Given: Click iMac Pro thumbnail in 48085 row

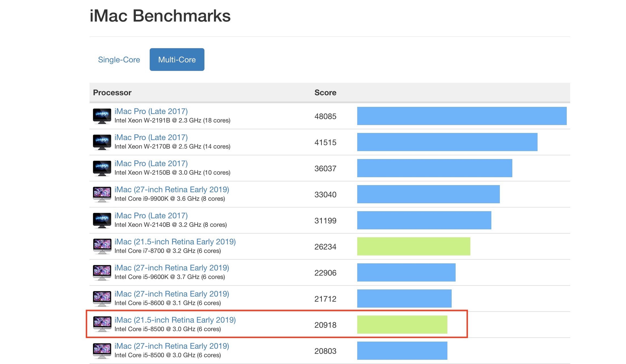Looking at the screenshot, I should tap(102, 116).
